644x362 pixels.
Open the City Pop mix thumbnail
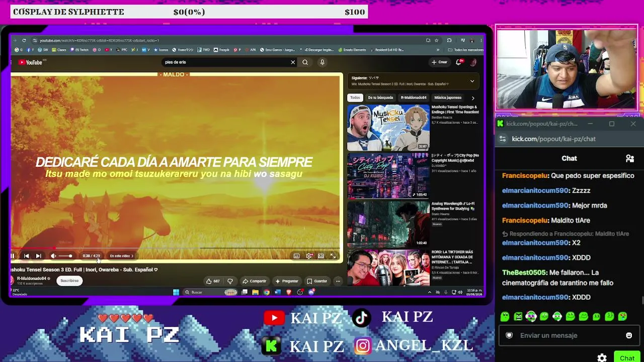pyautogui.click(x=388, y=176)
